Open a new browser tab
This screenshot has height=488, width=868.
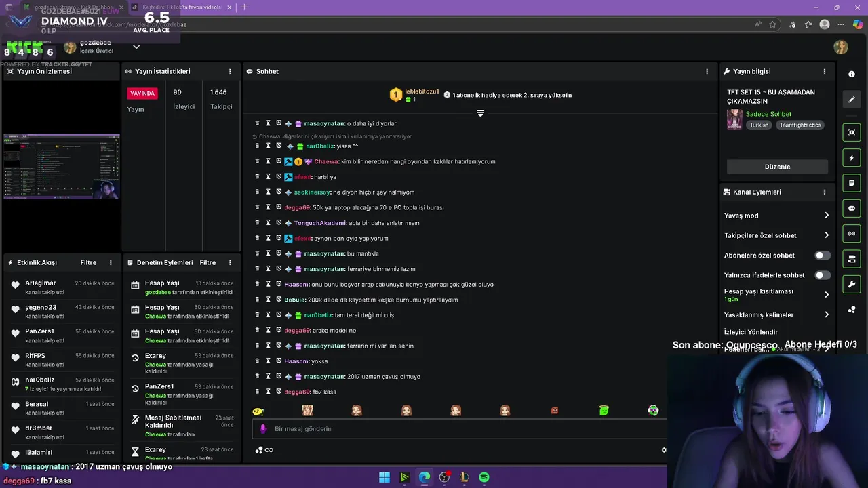pos(244,7)
